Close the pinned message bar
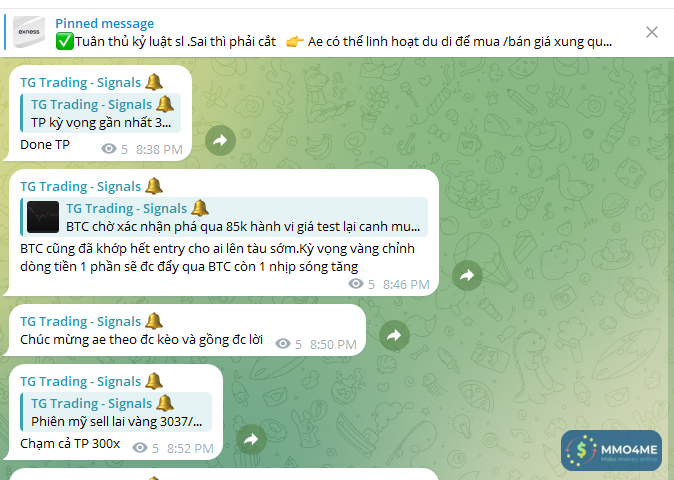674x480 pixels. click(x=652, y=32)
